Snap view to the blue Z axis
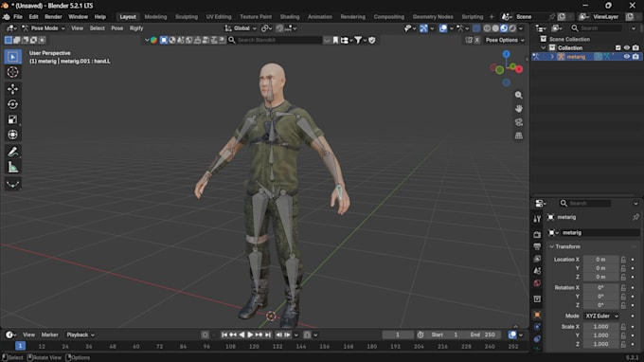Screen dimensions: 644x362 [x=507, y=54]
